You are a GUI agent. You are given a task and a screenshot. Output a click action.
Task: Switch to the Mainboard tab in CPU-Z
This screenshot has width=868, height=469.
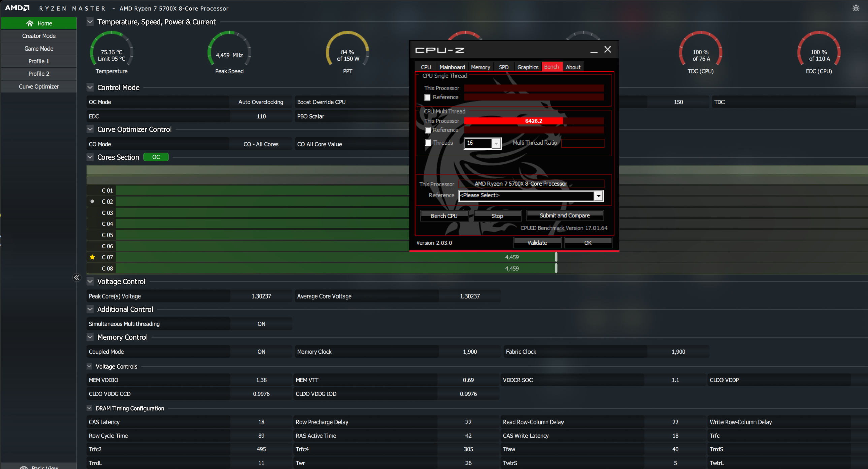click(452, 67)
